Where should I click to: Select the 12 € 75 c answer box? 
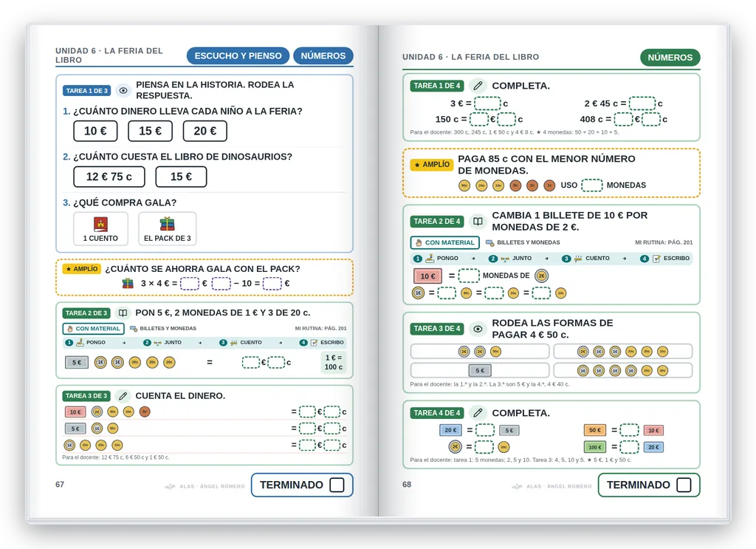coord(109,177)
